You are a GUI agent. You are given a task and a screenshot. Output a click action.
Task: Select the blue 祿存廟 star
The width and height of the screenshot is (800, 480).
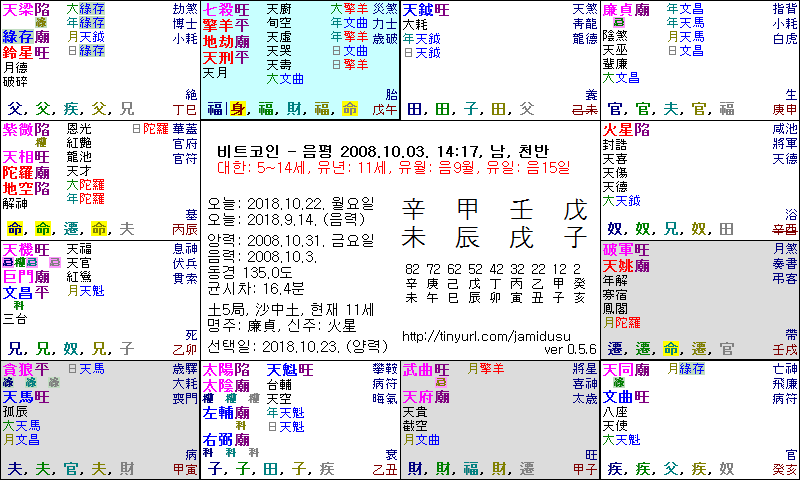pyautogui.click(x=26, y=37)
